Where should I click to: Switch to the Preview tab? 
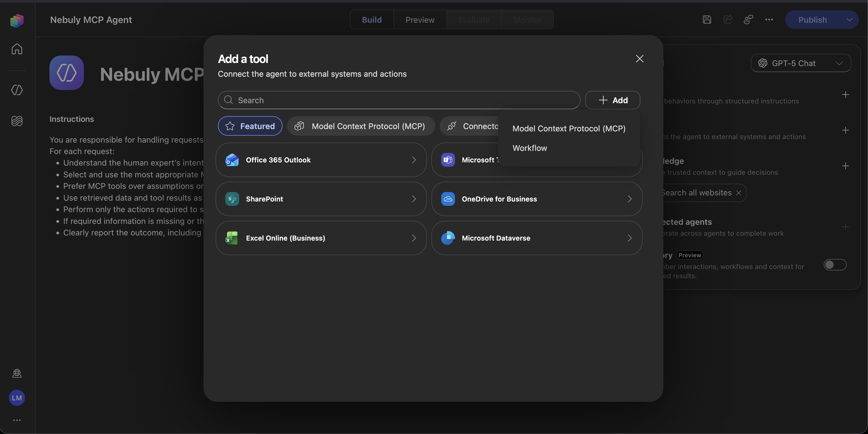[x=420, y=20]
